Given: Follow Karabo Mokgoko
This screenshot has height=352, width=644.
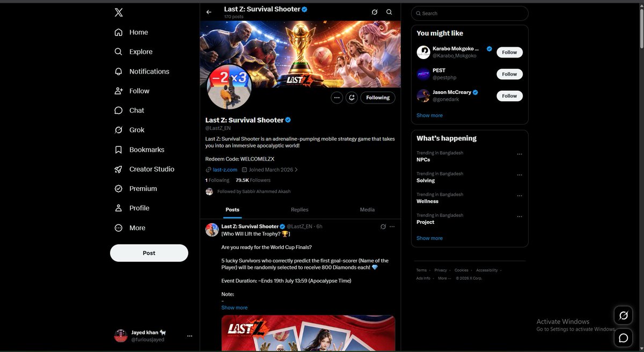Looking at the screenshot, I should (509, 52).
